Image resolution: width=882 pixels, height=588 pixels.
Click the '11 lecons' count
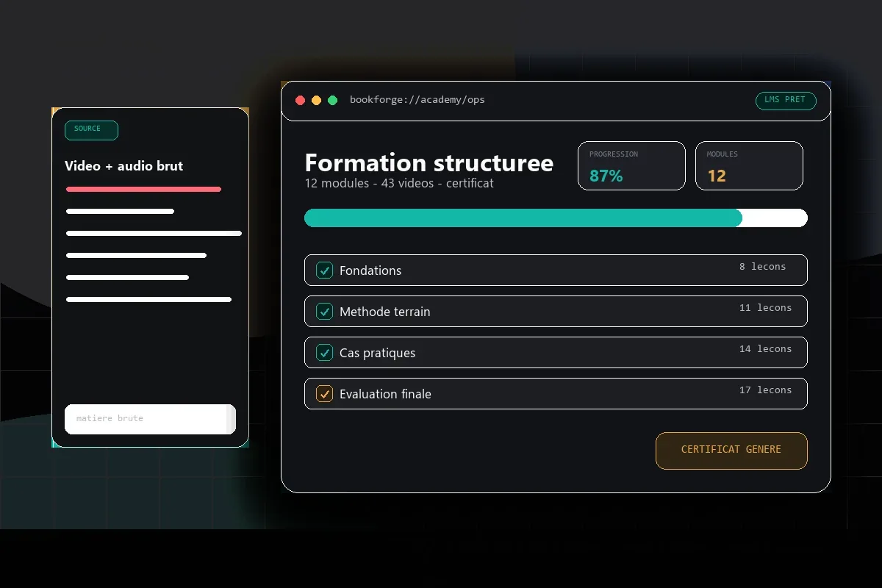pos(765,308)
